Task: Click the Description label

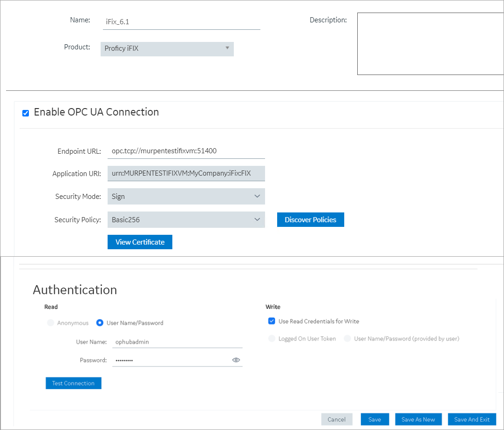Action: click(328, 20)
